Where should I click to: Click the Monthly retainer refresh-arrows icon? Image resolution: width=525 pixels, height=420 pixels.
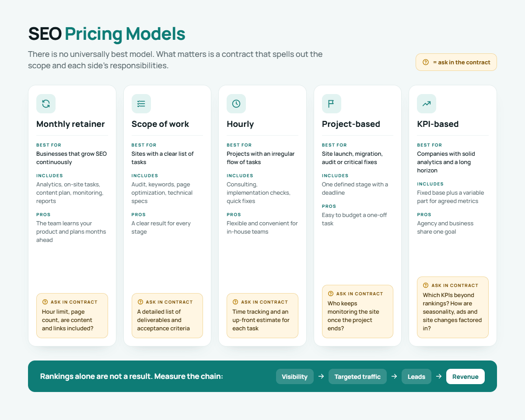46,104
